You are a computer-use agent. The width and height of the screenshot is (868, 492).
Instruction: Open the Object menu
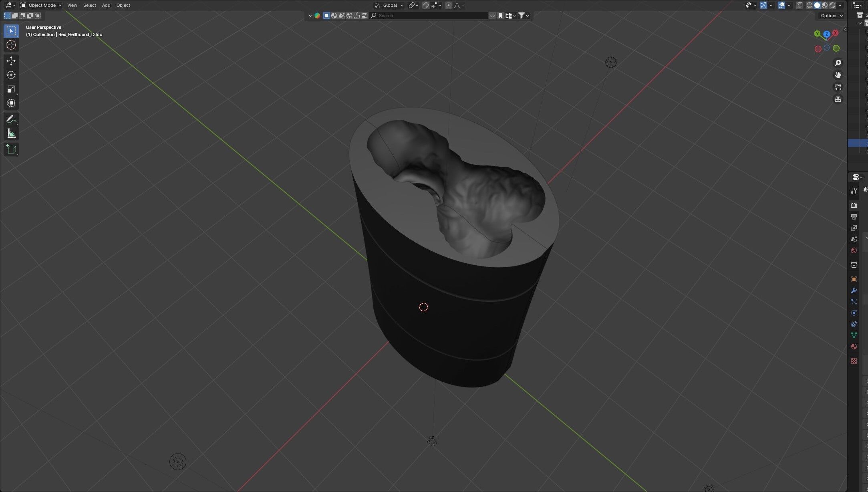[123, 5]
